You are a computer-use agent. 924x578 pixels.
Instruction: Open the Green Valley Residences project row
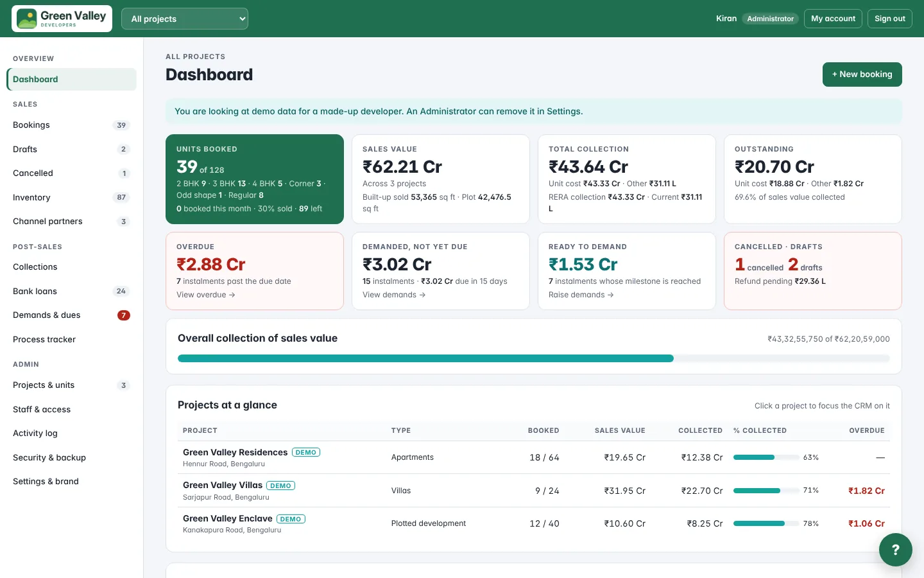[x=533, y=457]
